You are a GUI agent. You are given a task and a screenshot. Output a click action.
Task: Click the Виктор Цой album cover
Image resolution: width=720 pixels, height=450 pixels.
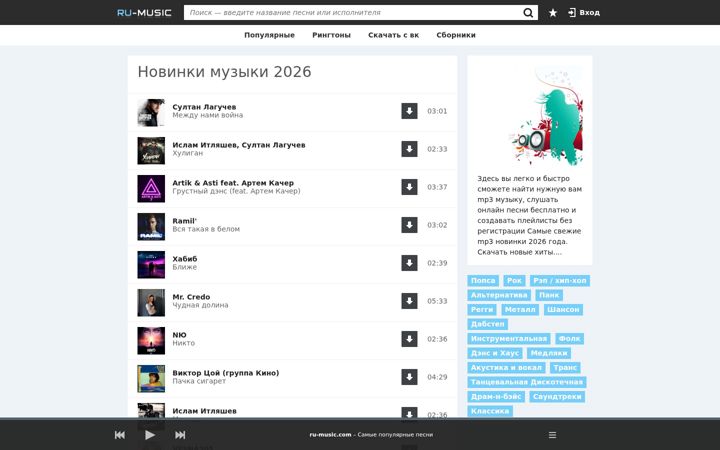[x=151, y=379]
